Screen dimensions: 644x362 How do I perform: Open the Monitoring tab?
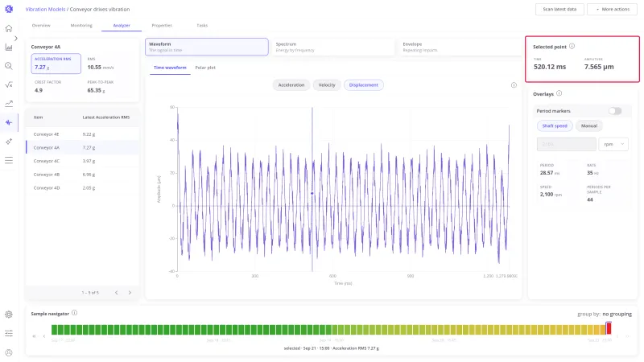(81, 26)
